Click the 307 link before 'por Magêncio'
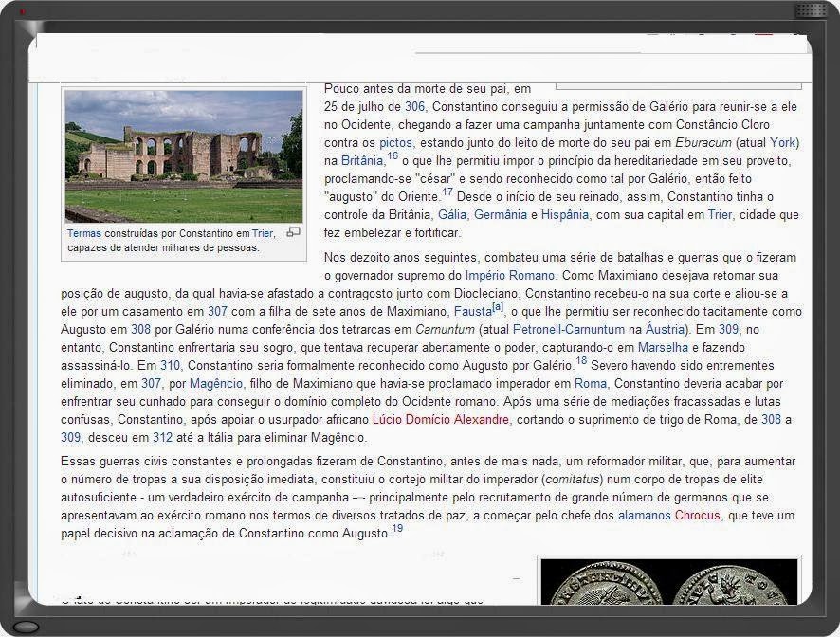Screen dimensions: 840x637 click(x=151, y=384)
